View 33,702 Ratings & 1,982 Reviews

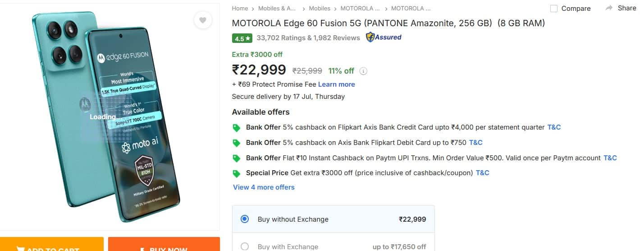pos(308,38)
